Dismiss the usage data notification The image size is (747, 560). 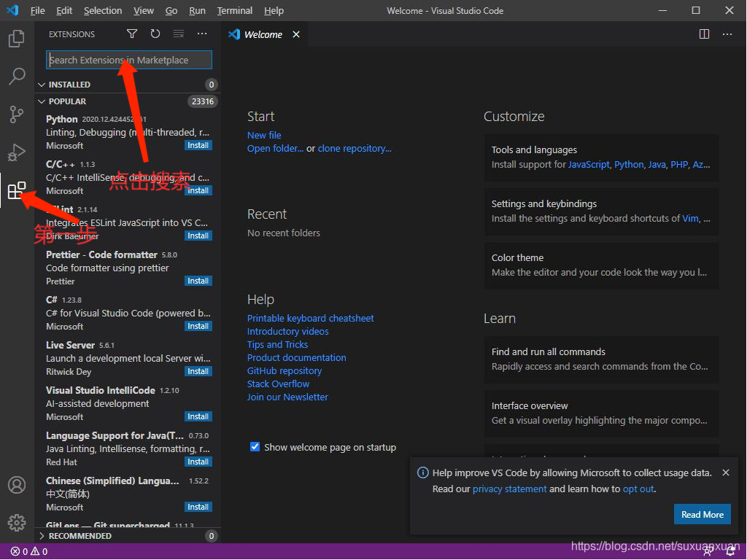pyautogui.click(x=726, y=472)
